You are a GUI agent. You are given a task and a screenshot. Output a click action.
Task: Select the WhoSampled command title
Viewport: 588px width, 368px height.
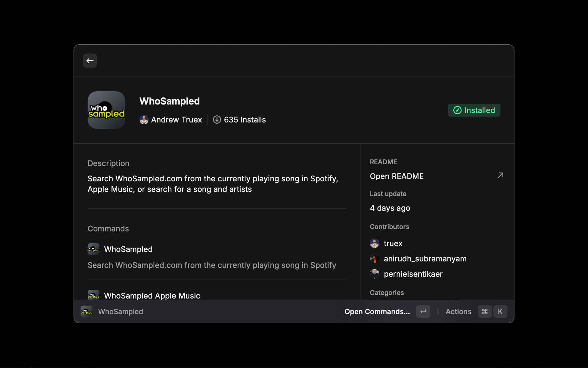pyautogui.click(x=128, y=249)
